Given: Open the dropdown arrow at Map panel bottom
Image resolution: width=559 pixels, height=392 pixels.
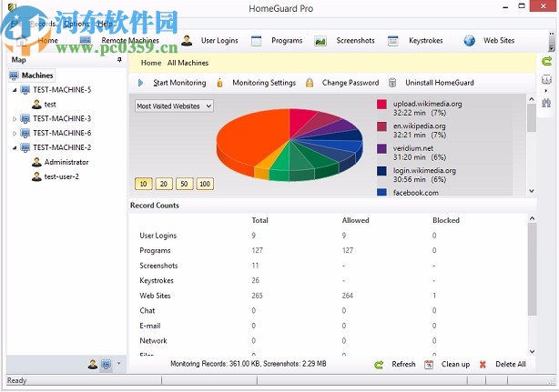Looking at the screenshot, I should [119, 364].
